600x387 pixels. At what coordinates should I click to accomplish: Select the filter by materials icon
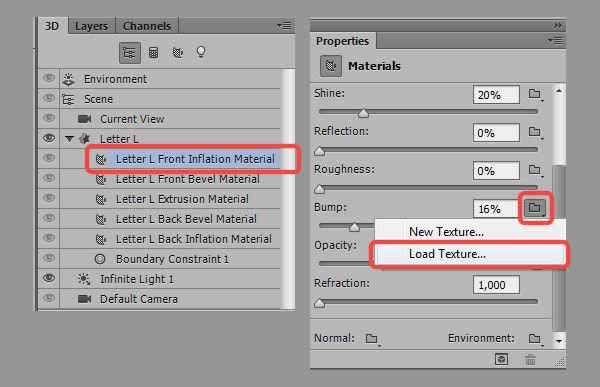(178, 52)
